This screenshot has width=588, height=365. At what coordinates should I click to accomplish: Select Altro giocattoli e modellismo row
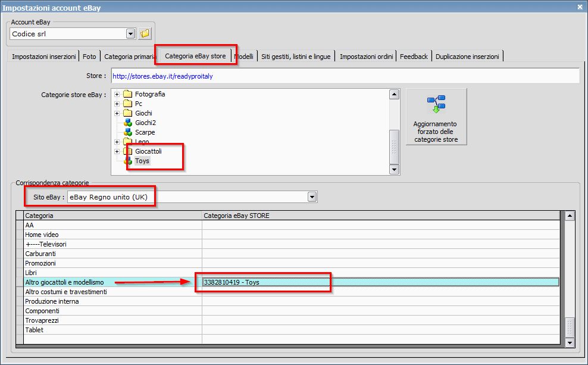click(x=288, y=282)
